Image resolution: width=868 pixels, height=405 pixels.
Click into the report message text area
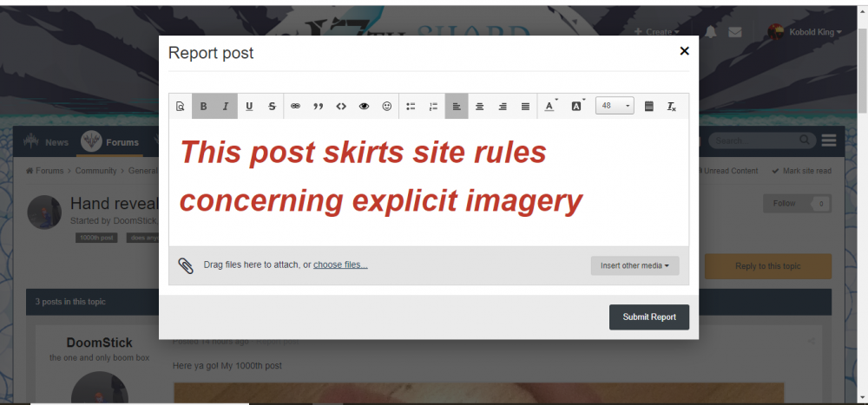pyautogui.click(x=429, y=182)
